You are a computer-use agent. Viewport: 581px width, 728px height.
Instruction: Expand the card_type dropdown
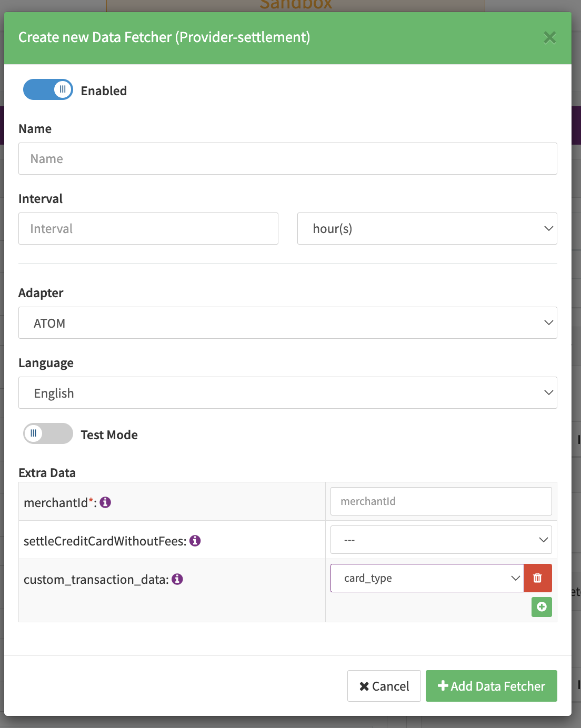(x=427, y=578)
